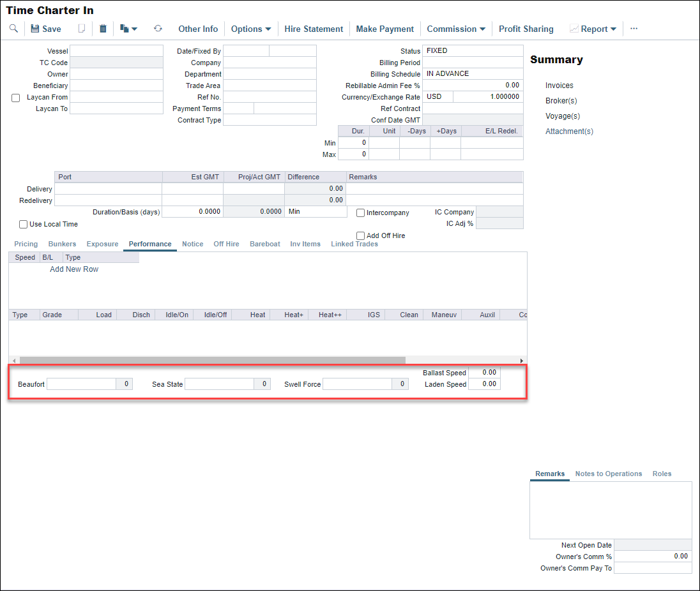The image size is (700, 591).
Task: Expand the Options dropdown
Action: 251,29
